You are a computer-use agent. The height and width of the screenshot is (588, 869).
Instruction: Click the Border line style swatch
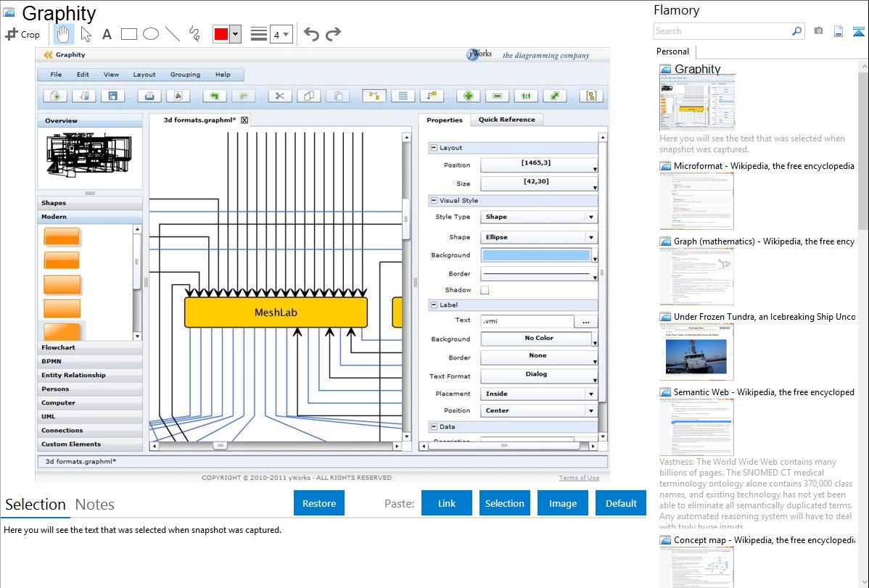[x=536, y=274]
